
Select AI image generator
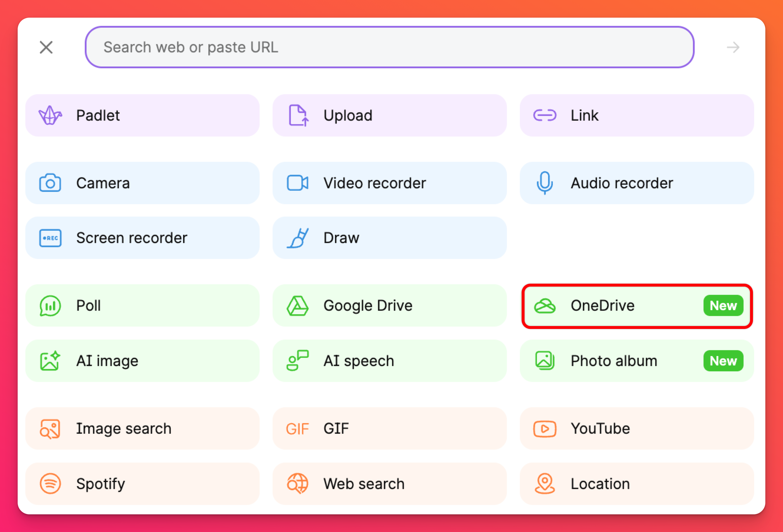tap(142, 361)
